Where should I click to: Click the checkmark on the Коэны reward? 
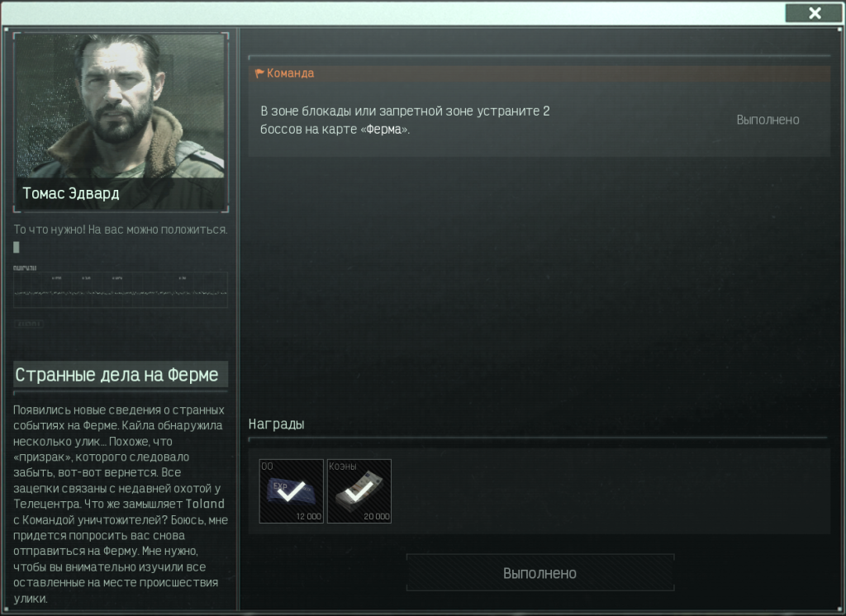pos(359,490)
